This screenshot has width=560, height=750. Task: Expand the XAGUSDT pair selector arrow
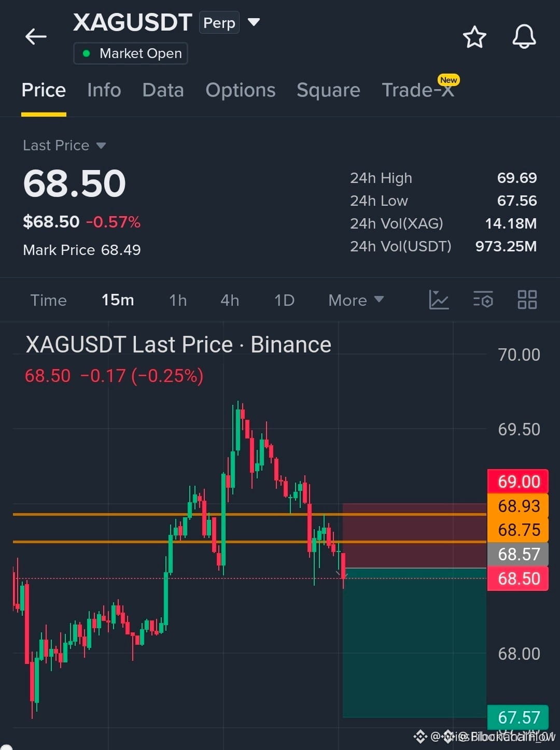point(254,22)
